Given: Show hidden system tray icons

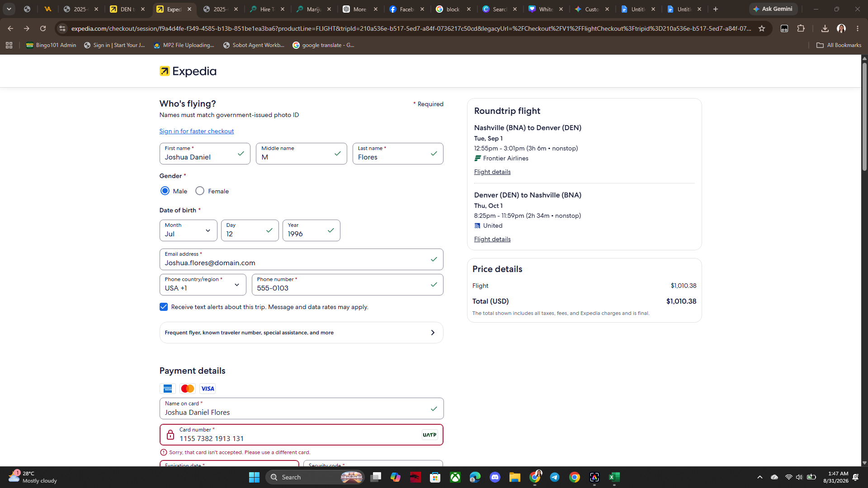Looking at the screenshot, I should [x=760, y=477].
